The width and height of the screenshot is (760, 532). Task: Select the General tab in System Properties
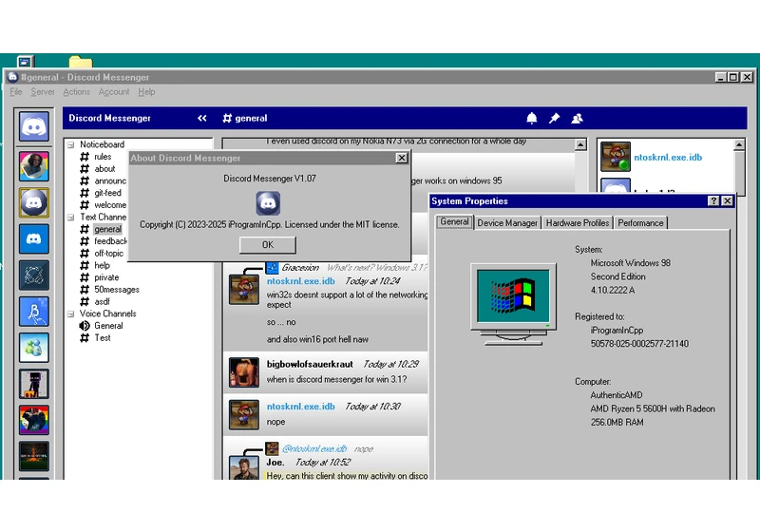click(x=454, y=222)
